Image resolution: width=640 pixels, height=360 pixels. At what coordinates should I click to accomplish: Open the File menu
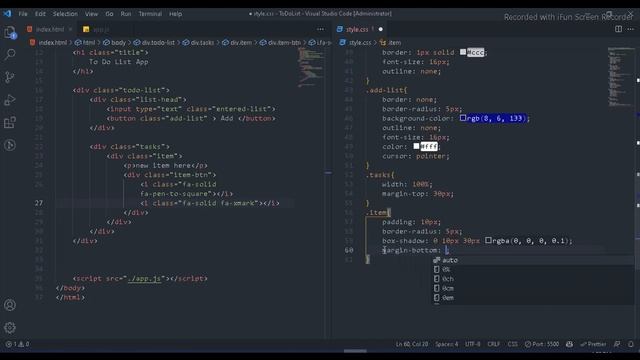coord(23,14)
